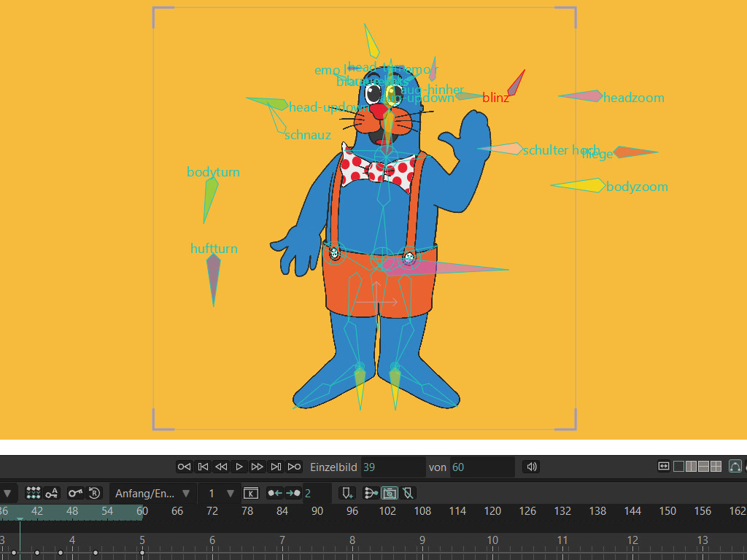This screenshot has width=747, height=560.
Task: Click frame 96 on the timeline ruler
Action: (352, 511)
